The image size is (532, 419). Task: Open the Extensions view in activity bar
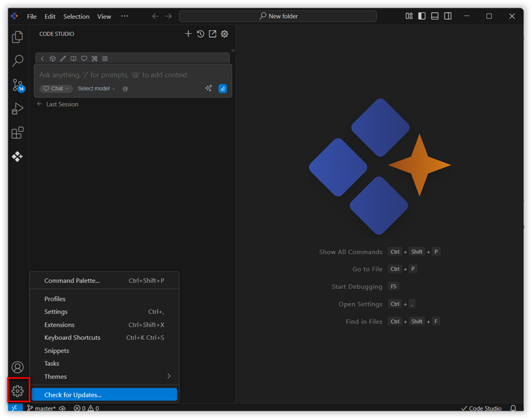pos(18,133)
